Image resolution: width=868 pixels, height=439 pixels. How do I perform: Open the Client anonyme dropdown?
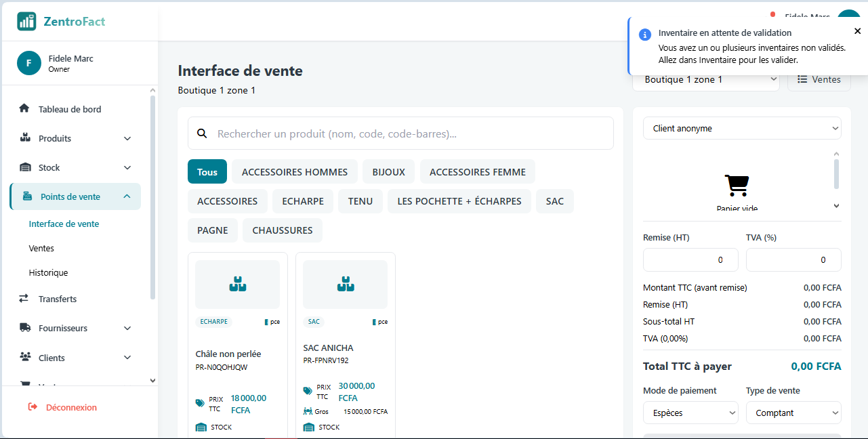[x=741, y=128]
